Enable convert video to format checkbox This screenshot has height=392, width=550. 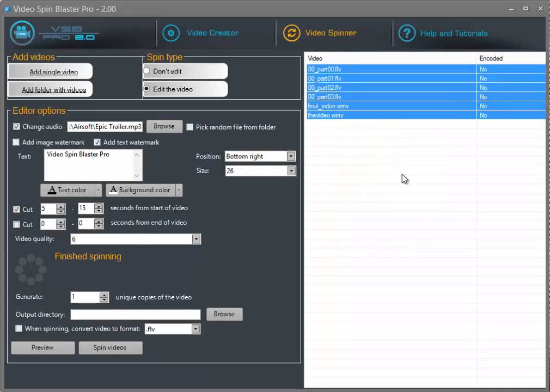(19, 328)
